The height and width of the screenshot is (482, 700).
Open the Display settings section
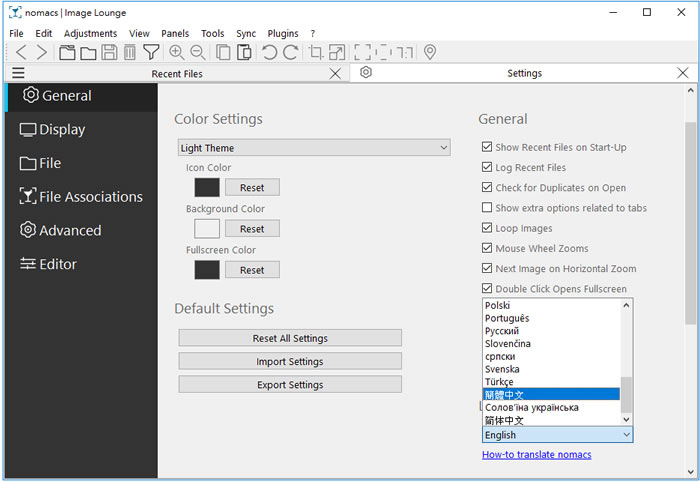[x=81, y=129]
